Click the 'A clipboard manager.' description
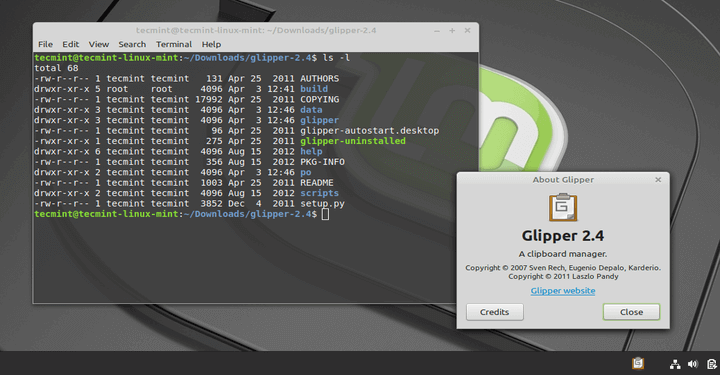Viewport: 720px width, 375px height. click(563, 254)
